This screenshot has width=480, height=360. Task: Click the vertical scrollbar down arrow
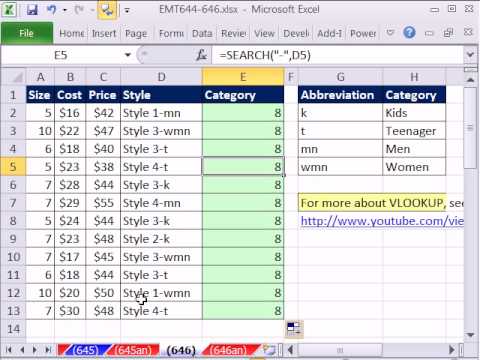(471, 334)
